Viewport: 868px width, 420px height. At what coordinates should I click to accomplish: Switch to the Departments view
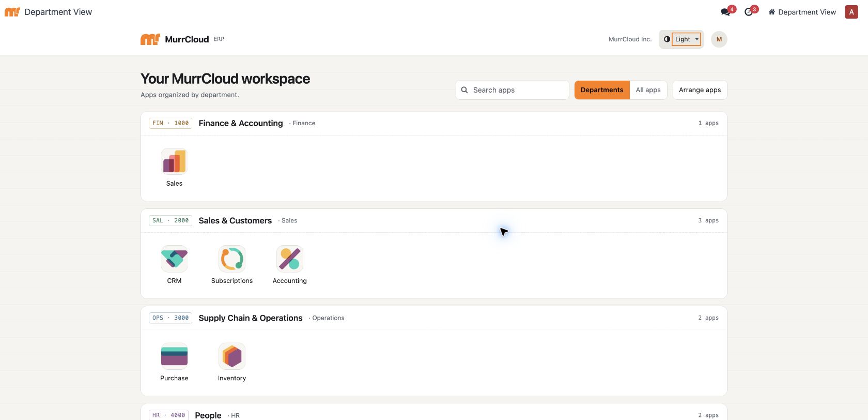pos(602,90)
